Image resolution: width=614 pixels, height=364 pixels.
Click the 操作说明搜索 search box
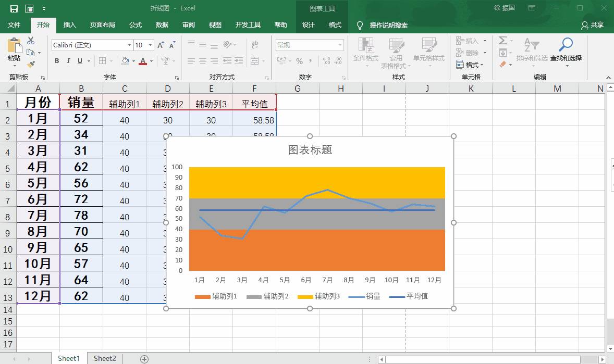pos(389,26)
